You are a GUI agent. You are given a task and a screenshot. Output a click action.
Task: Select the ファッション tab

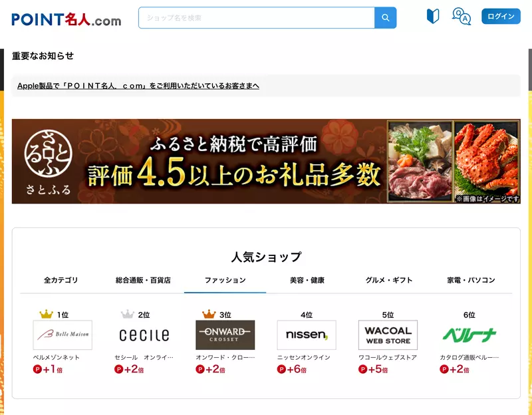225,280
